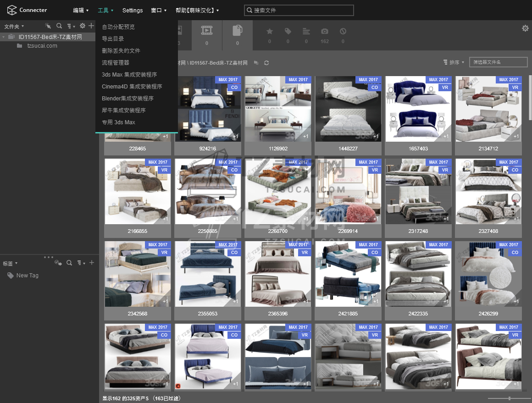The image size is (532, 403).
Task: Collapse the ID11567-Bed床-TZ素材网 folder tree
Action: [x=4, y=37]
